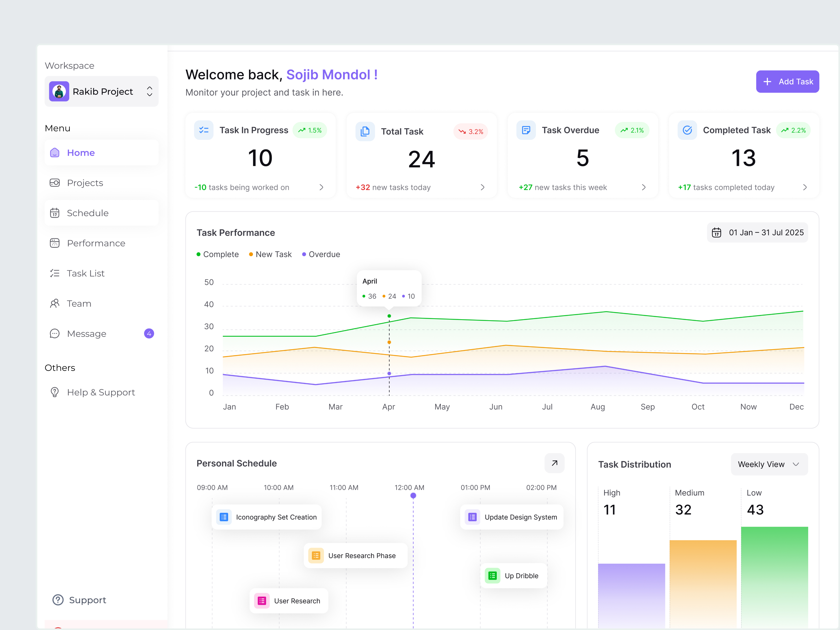The width and height of the screenshot is (840, 630).
Task: Click the Team sidebar icon
Action: tap(55, 303)
